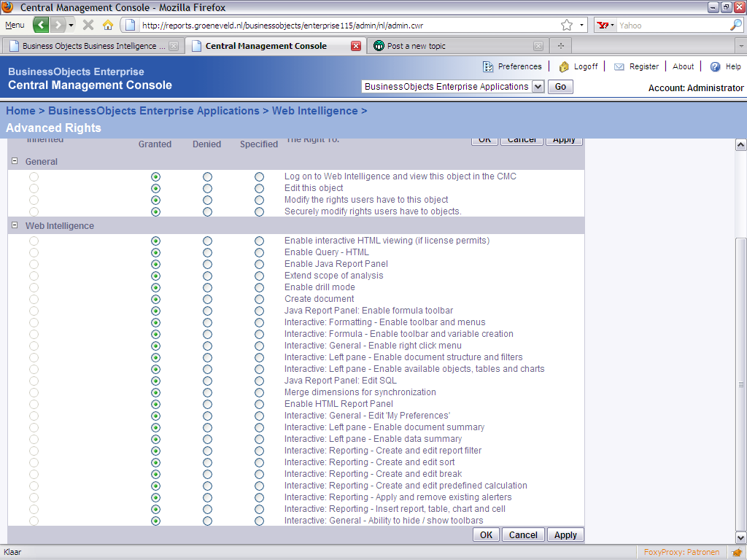Close the Post a new topic tab
The image size is (747, 560).
tap(538, 46)
